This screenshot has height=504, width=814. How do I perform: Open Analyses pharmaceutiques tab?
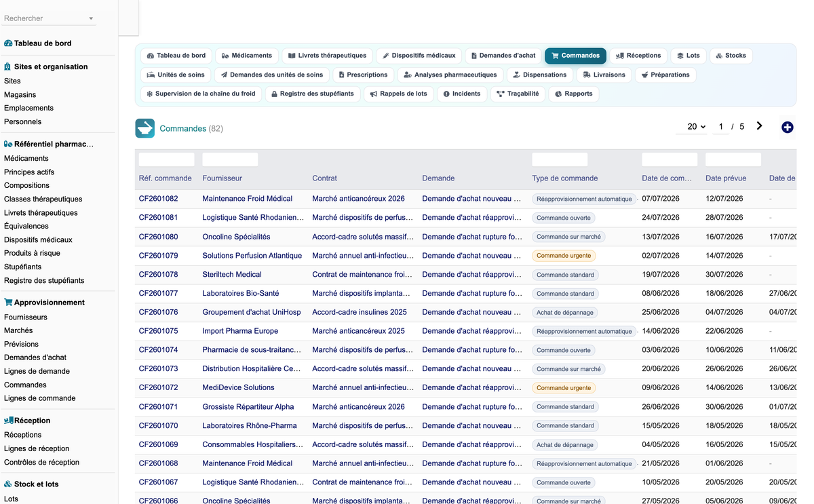450,75
